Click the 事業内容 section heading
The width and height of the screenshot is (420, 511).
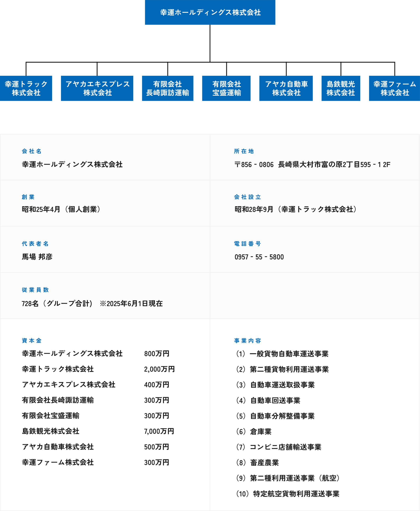247,347
